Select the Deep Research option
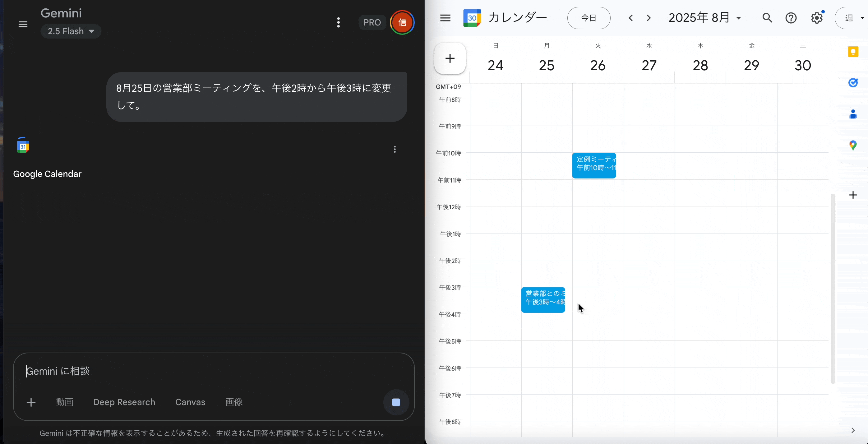The height and width of the screenshot is (444, 868). click(124, 402)
